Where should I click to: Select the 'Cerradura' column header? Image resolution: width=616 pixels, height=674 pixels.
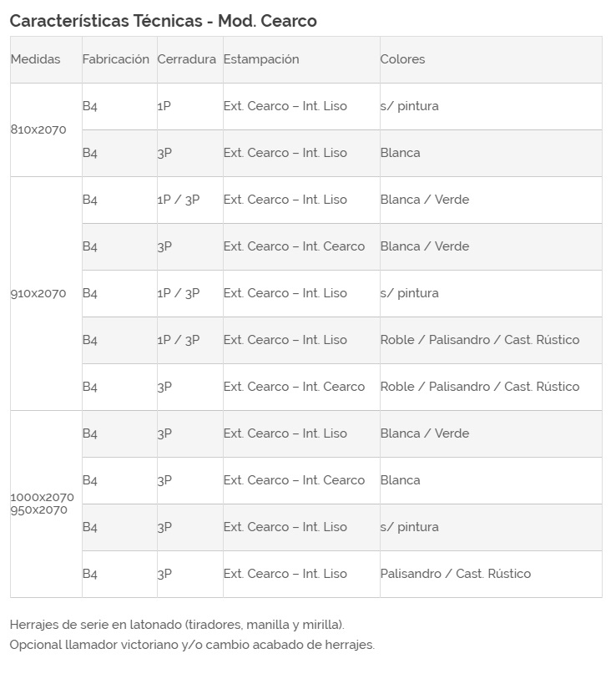point(186,59)
